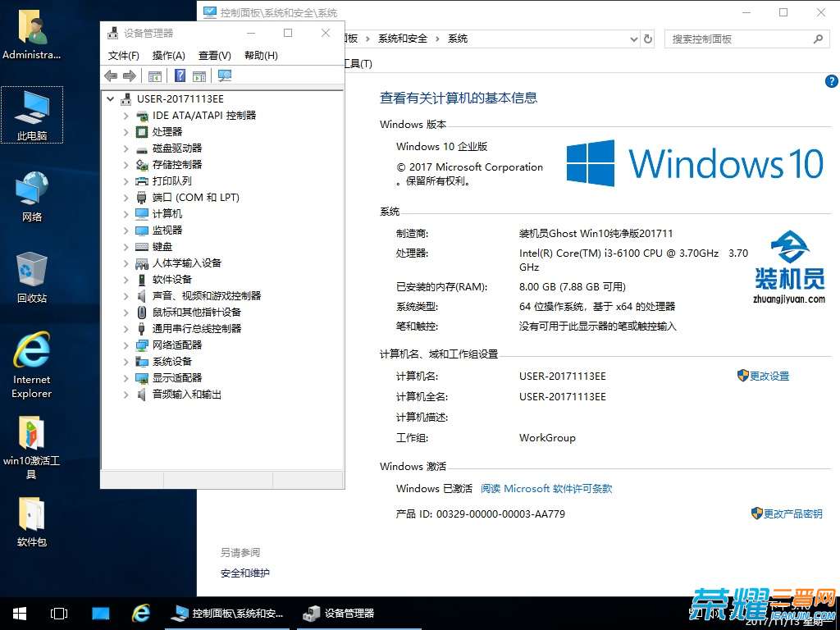This screenshot has height=630, width=840.
Task: Click the blue Help question-mark toolbar icon
Action: (180, 75)
